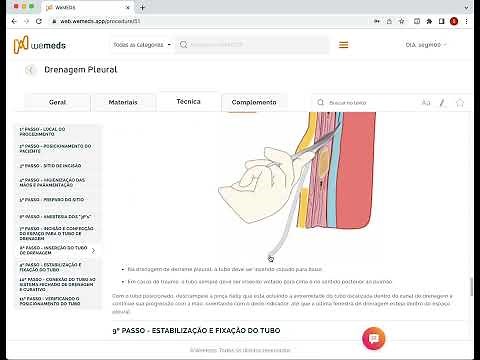Viewport: 480px width, 360px height.
Task: Go to 2º Passo - Posicionamento do Paciente
Action: point(57,149)
